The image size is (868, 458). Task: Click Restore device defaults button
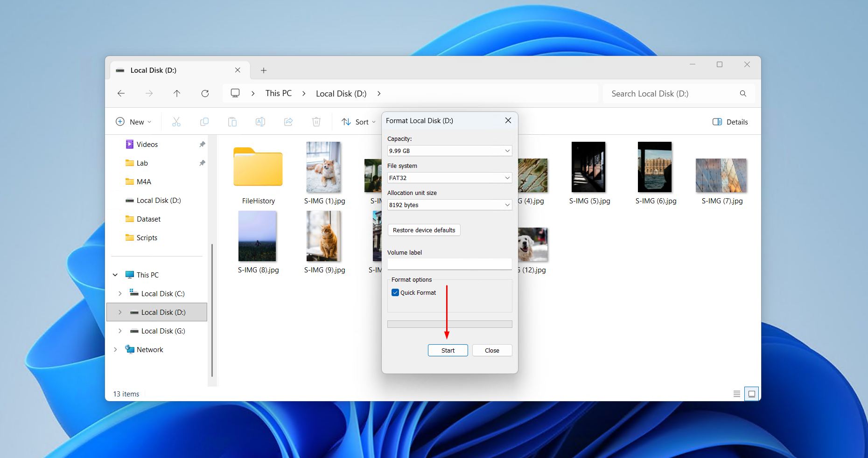[424, 230]
